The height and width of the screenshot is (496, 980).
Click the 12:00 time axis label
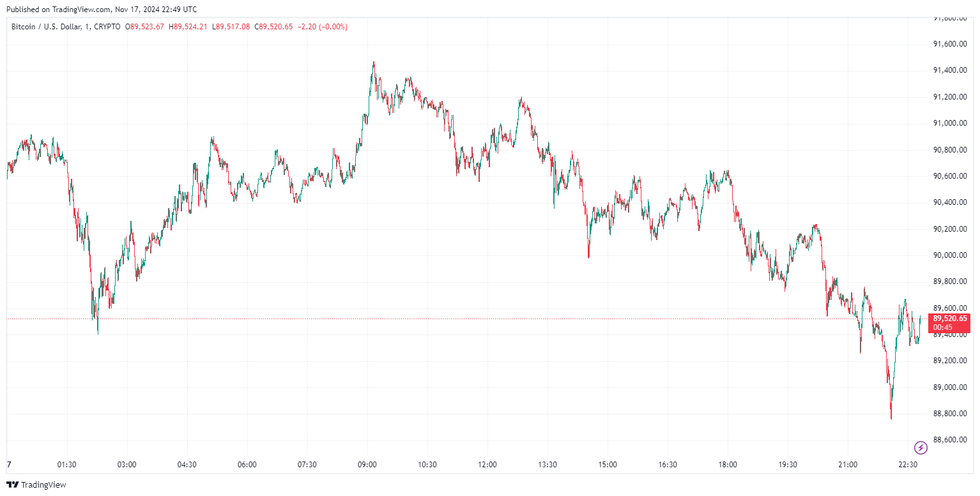point(487,465)
